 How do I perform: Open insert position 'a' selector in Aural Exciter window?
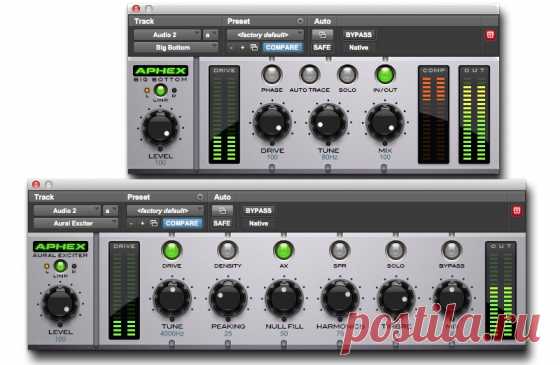[x=110, y=211]
